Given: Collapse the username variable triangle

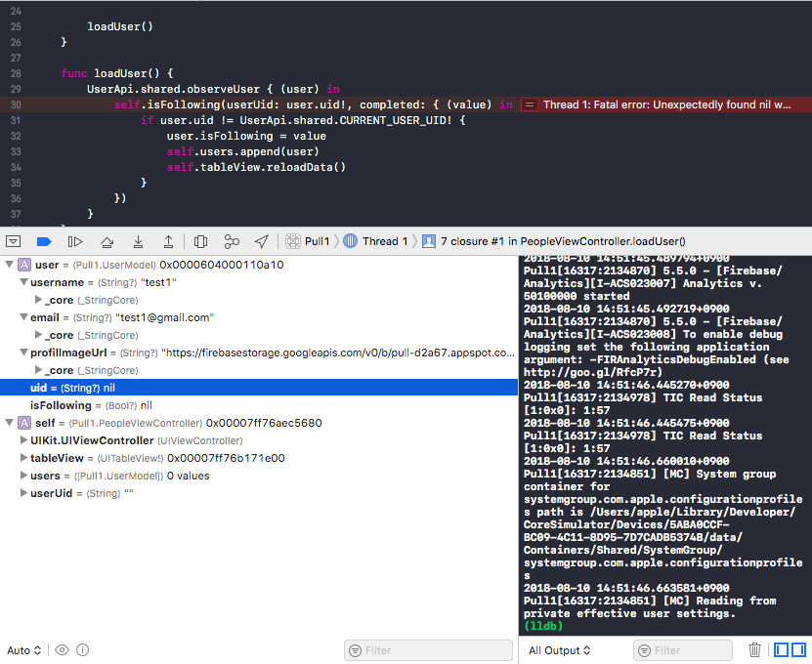Looking at the screenshot, I should coord(23,282).
